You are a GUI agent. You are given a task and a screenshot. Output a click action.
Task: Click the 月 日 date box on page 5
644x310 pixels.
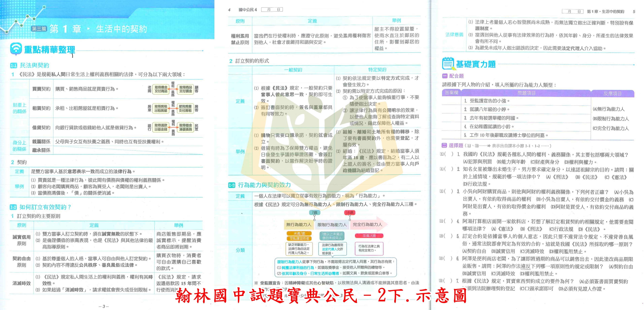[x=572, y=11]
